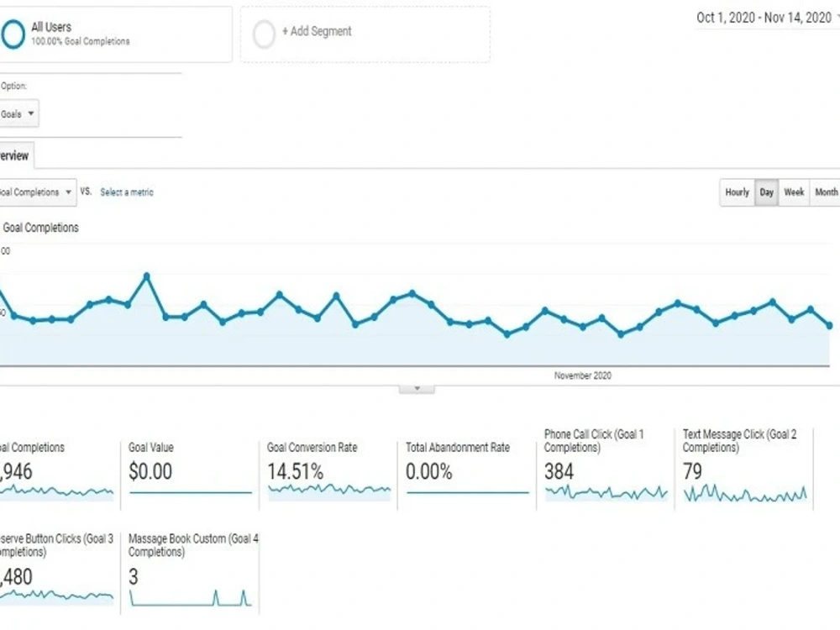Open the Text Message Click Goal 2 tile

click(744, 467)
